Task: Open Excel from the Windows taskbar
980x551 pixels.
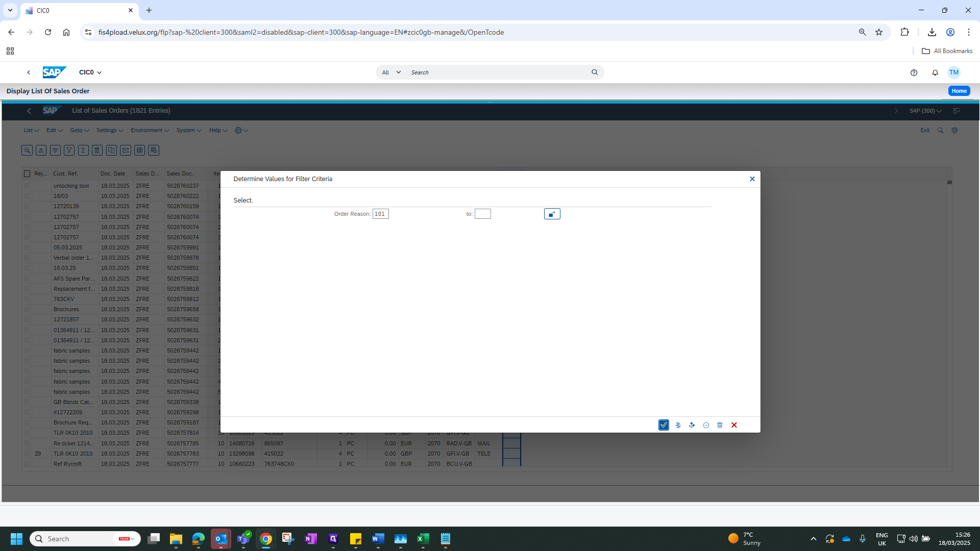Action: click(x=423, y=539)
